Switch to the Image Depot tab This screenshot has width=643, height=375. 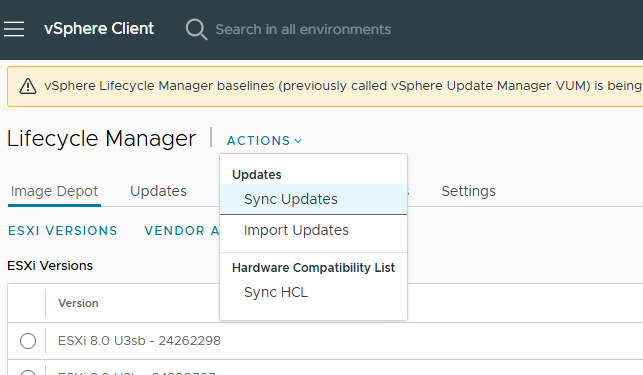(54, 191)
